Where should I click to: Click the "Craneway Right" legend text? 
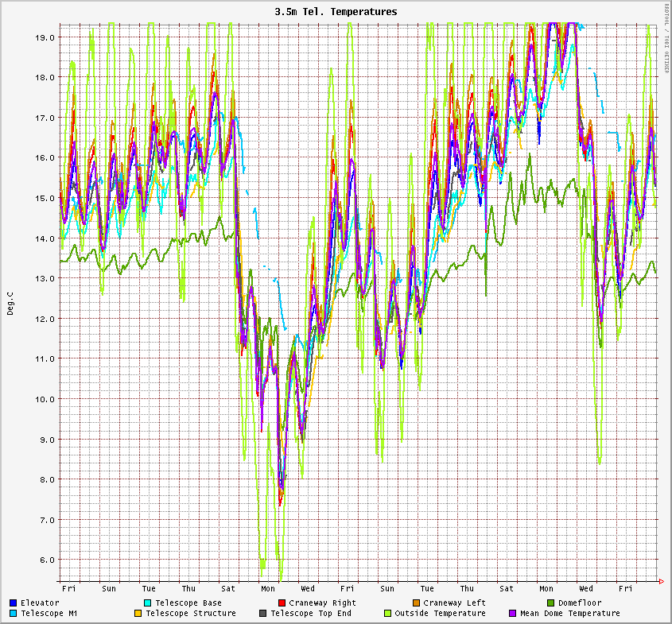click(x=322, y=603)
